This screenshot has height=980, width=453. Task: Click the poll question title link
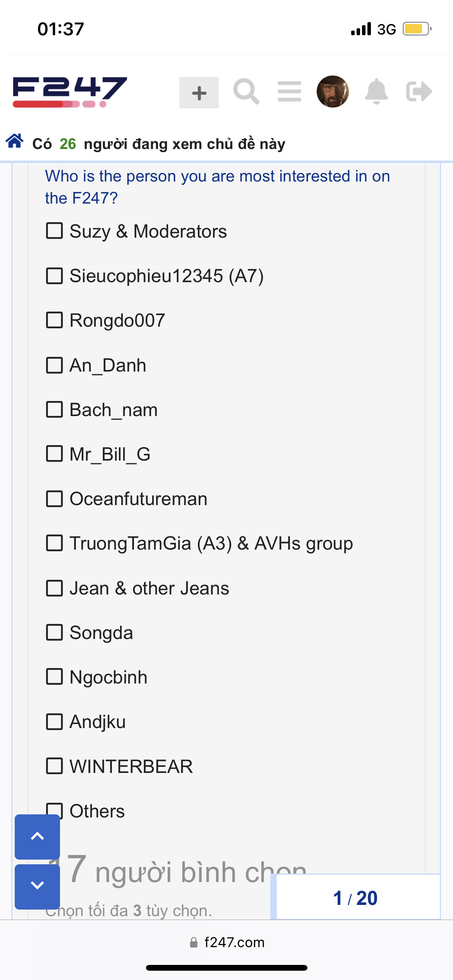(217, 187)
